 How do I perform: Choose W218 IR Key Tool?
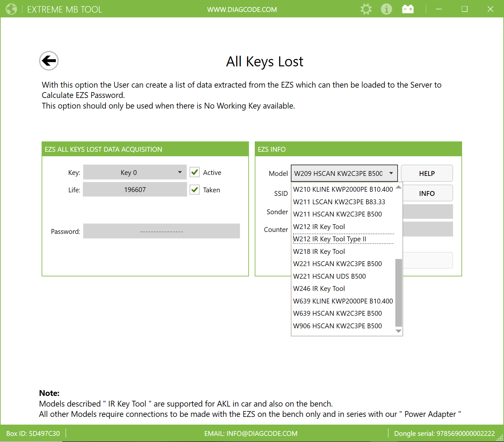click(x=343, y=252)
